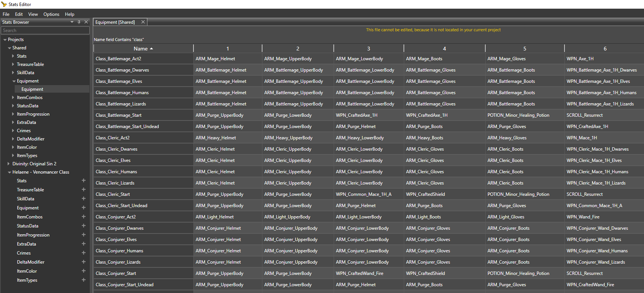Close the Equipment [Shared] tab

(143, 22)
